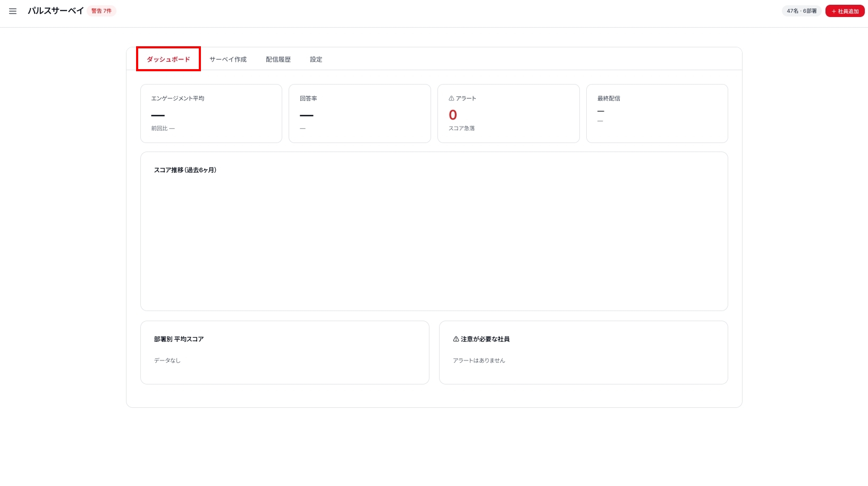
Task: Select the エンゲージメント平均 card title
Action: (x=178, y=98)
